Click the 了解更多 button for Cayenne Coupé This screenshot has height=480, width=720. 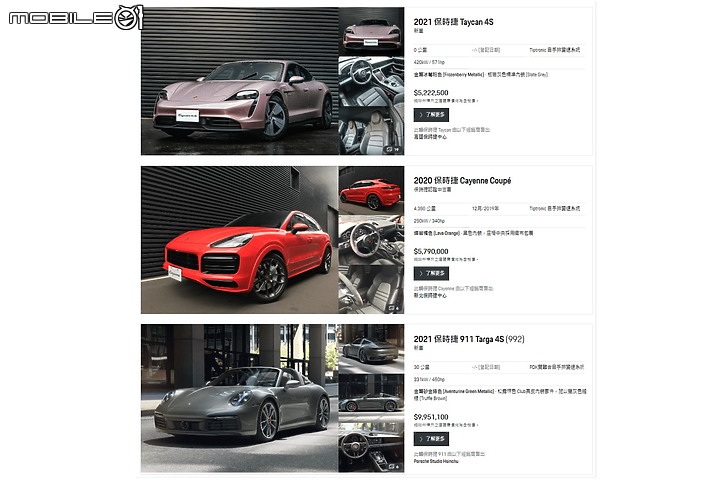(x=431, y=273)
